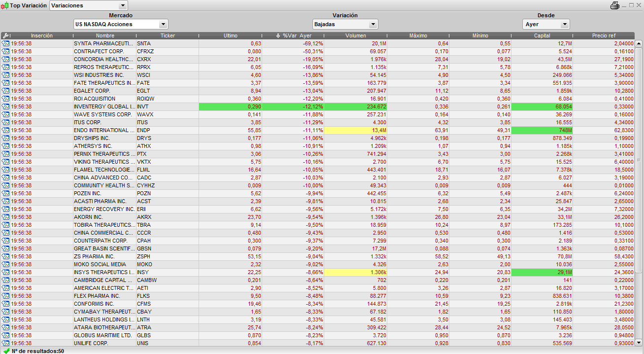
Task: Click the chart icon in ENDO INTERNATIONAL row
Action: (6, 130)
